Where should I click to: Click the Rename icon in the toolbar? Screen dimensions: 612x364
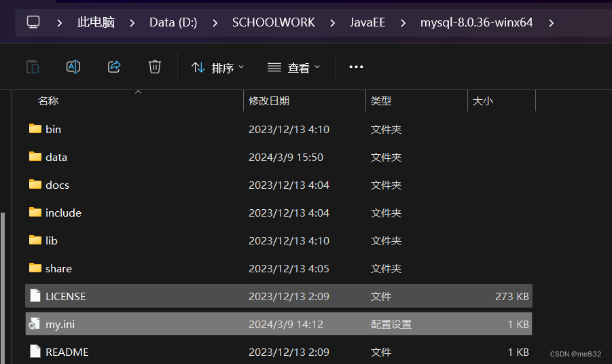(73, 67)
